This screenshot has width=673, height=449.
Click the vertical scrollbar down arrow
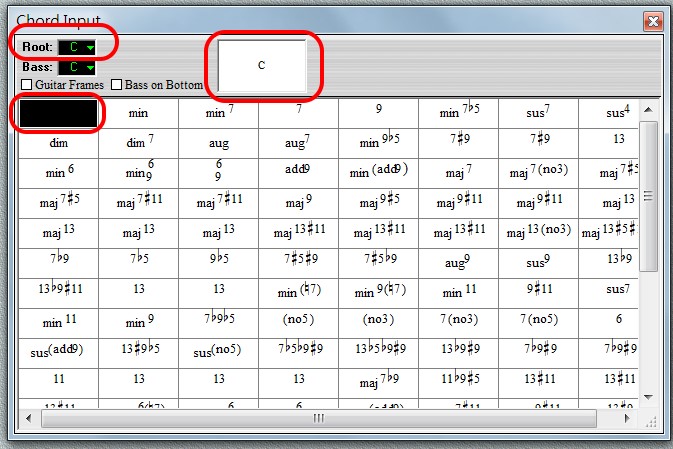click(648, 397)
